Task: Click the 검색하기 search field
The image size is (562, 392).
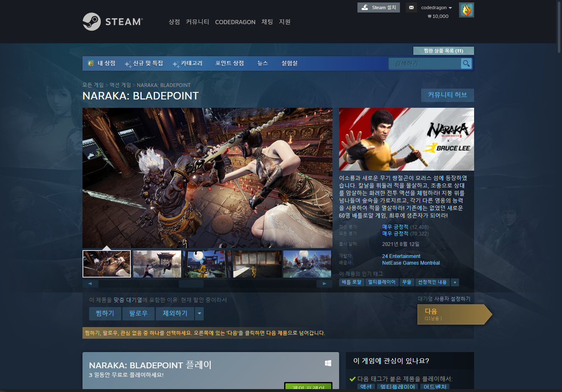Action: pos(425,63)
